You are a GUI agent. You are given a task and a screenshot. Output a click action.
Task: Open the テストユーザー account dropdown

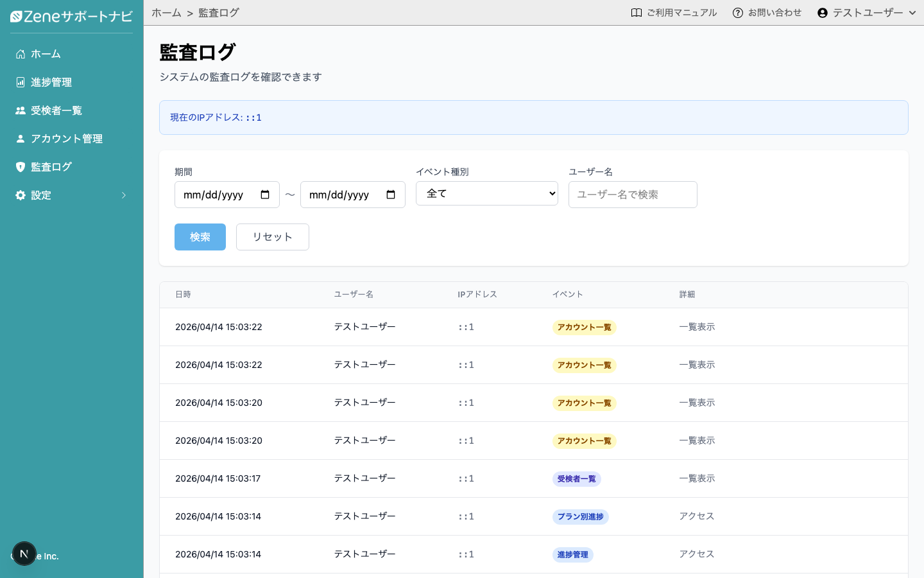click(x=866, y=13)
